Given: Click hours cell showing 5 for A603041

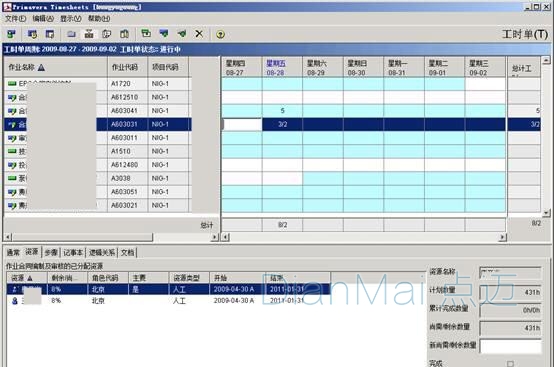Looking at the screenshot, I should 282,111.
